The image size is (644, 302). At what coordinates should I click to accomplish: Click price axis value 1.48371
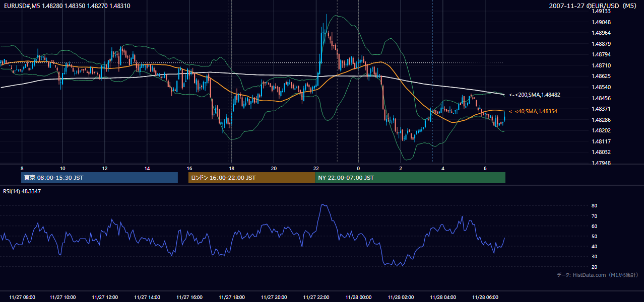(602, 109)
